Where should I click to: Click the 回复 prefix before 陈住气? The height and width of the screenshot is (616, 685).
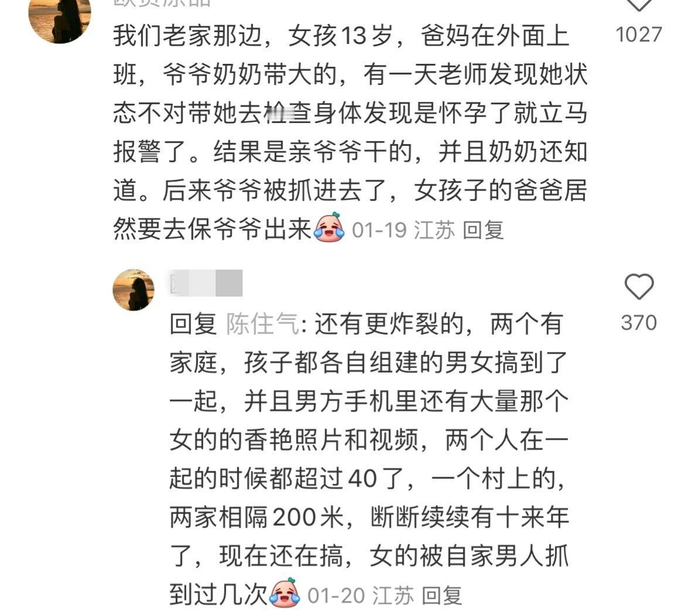pyautogui.click(x=193, y=324)
